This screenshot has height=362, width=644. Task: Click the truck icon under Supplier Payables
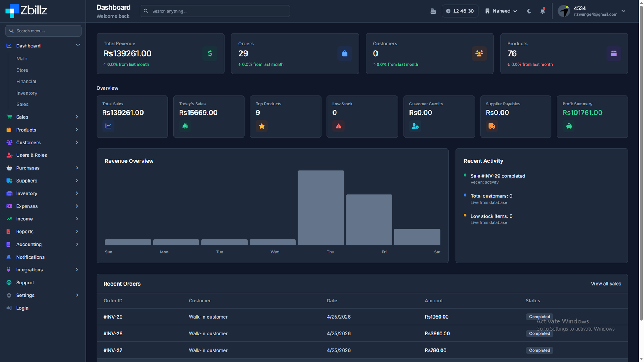pyautogui.click(x=492, y=126)
